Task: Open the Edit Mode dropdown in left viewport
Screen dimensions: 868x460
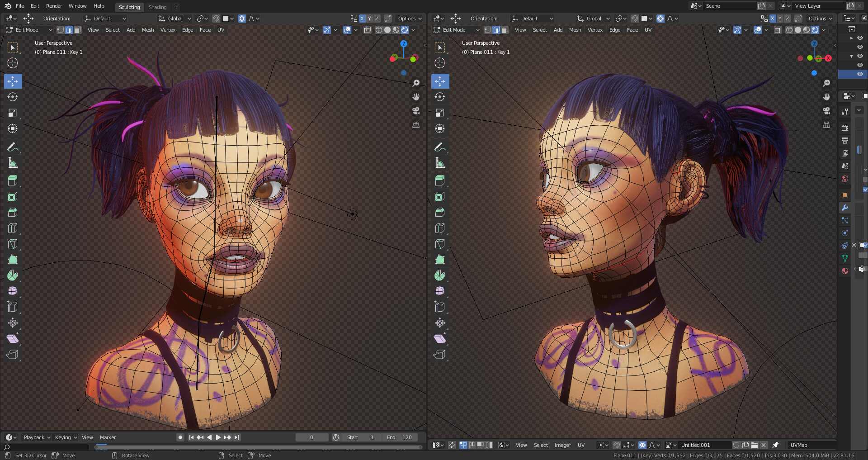Action: pyautogui.click(x=29, y=30)
